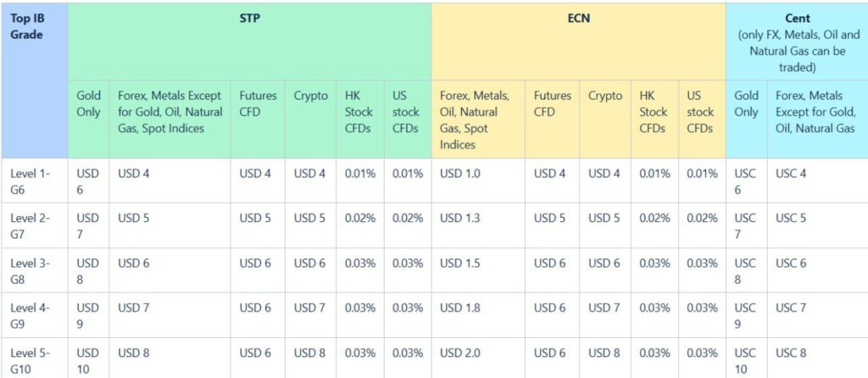The height and width of the screenshot is (378, 868).
Task: Click the USD 1.3 cell
Action: pyautogui.click(x=478, y=225)
